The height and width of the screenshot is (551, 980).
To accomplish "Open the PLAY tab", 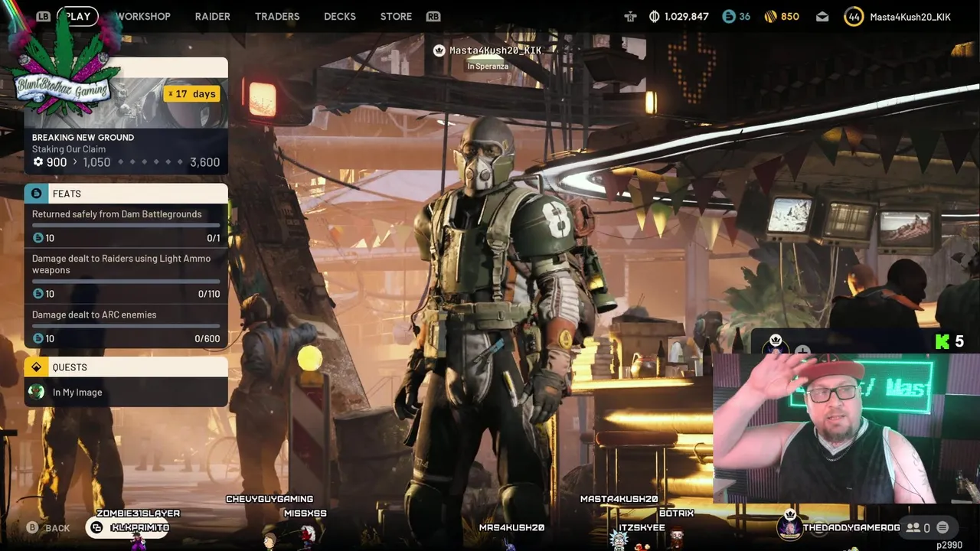I will click(x=78, y=16).
